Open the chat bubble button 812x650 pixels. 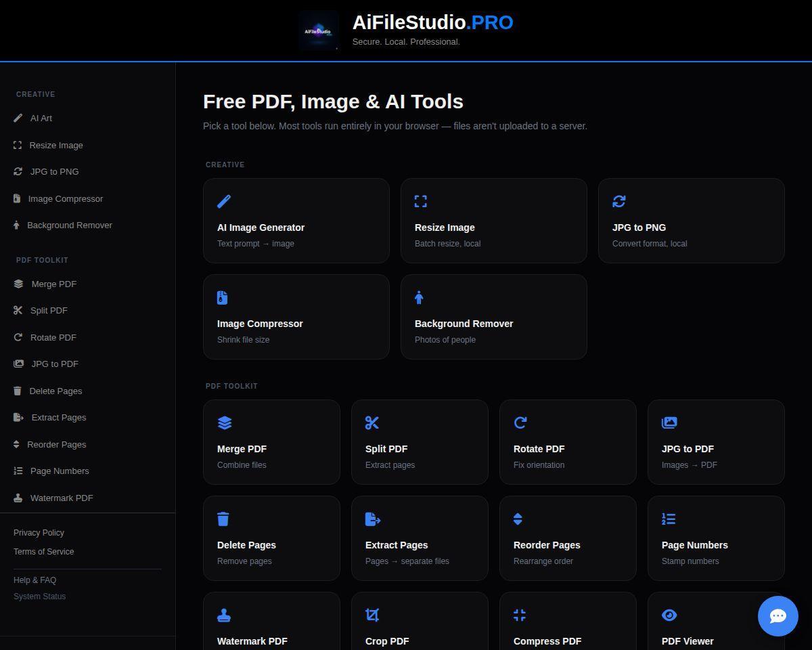tap(778, 616)
